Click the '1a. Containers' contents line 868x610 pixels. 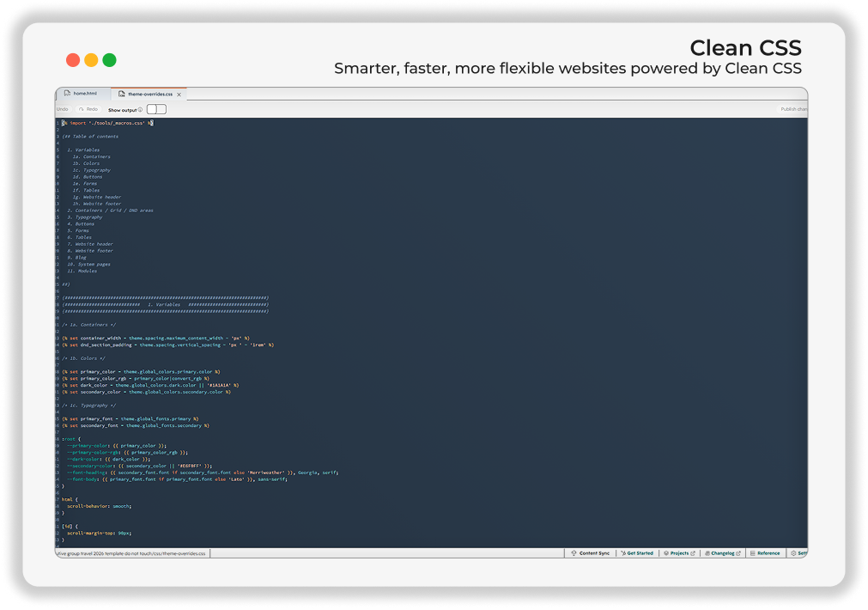[91, 156]
